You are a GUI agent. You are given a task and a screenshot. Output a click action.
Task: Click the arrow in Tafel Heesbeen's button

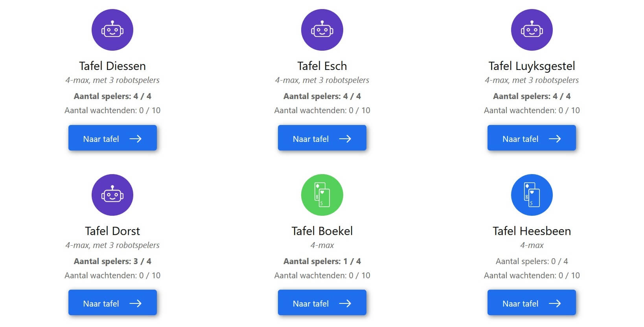[554, 303]
